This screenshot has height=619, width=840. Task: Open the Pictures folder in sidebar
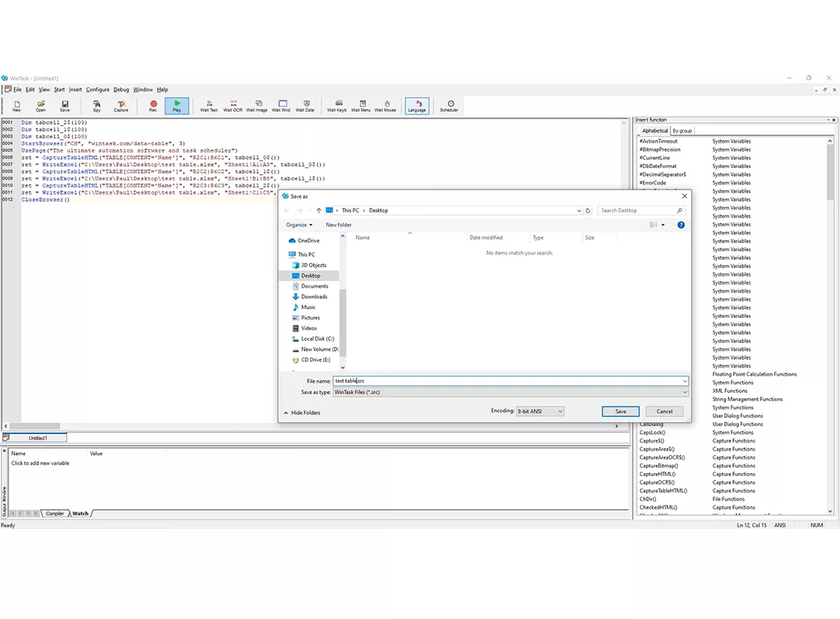tap(306, 318)
